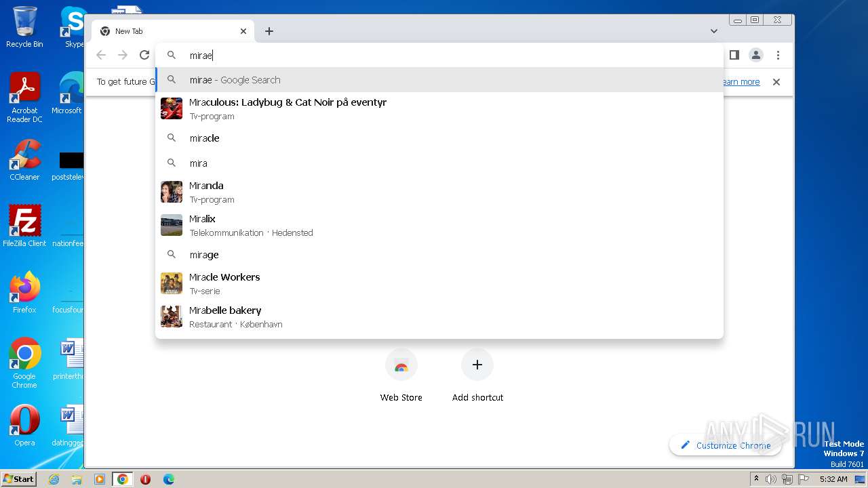Open the datingged Word document on the desktop
Screen dimensions: 868x488
click(68, 426)
